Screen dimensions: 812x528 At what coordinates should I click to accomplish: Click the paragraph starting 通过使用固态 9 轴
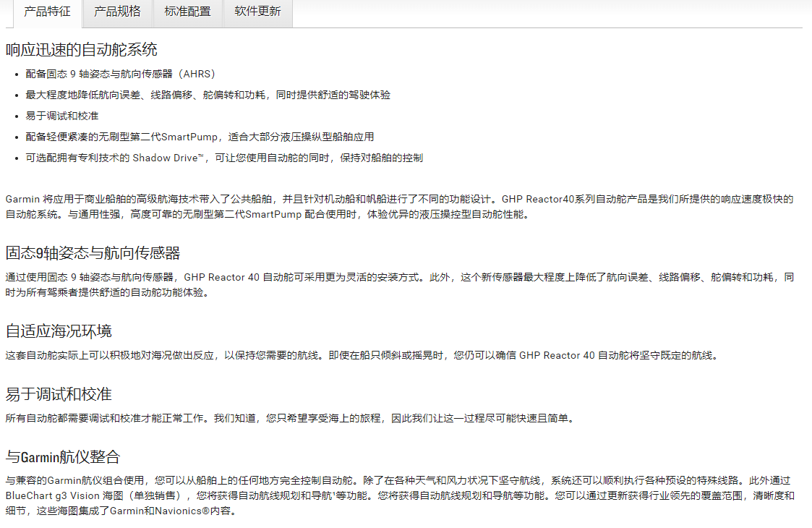pos(399,284)
